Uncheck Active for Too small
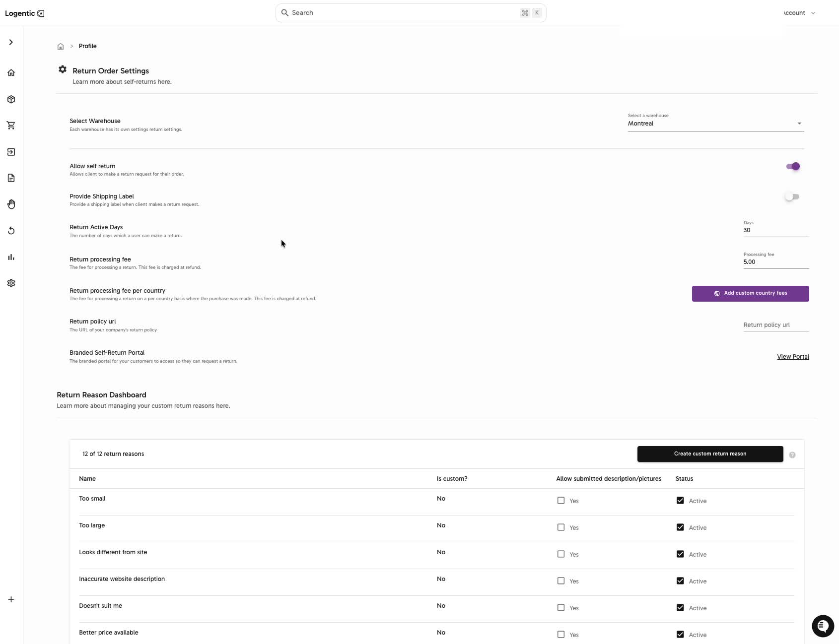 [x=680, y=501]
